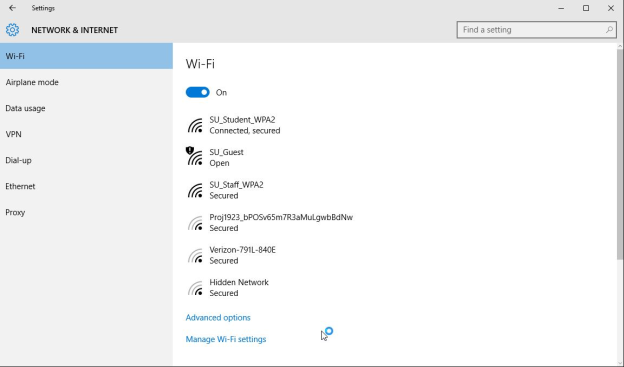Click the Verizon-791L-840E Wi-Fi signal icon
The width and height of the screenshot is (624, 367).
(195, 256)
